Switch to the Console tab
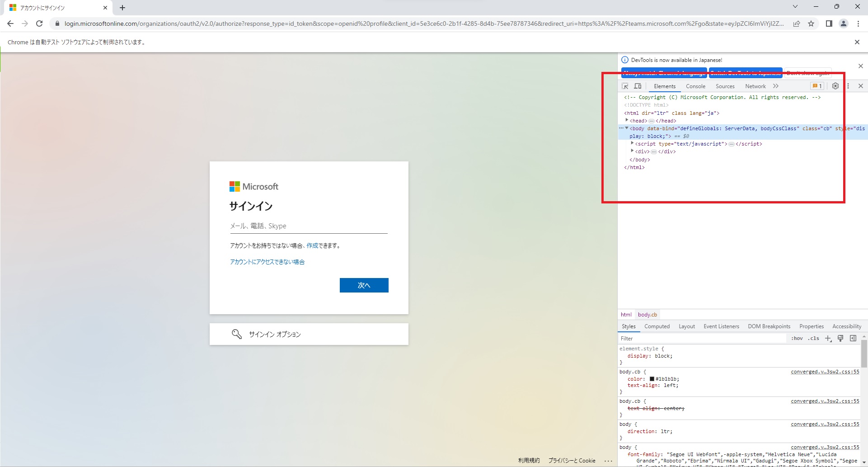868x467 pixels. [695, 86]
